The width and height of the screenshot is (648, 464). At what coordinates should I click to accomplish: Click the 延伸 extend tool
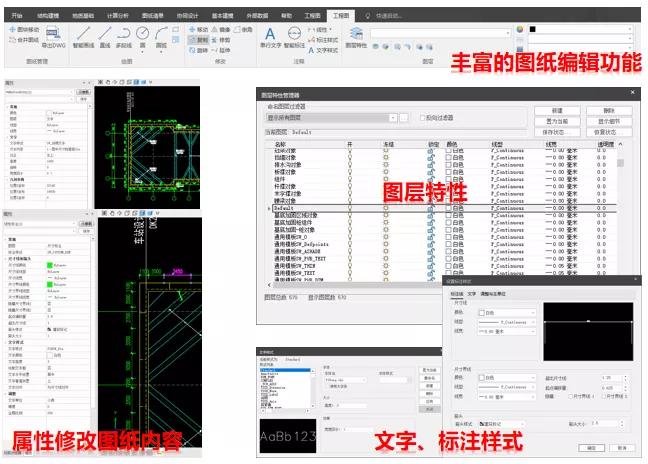(x=221, y=50)
